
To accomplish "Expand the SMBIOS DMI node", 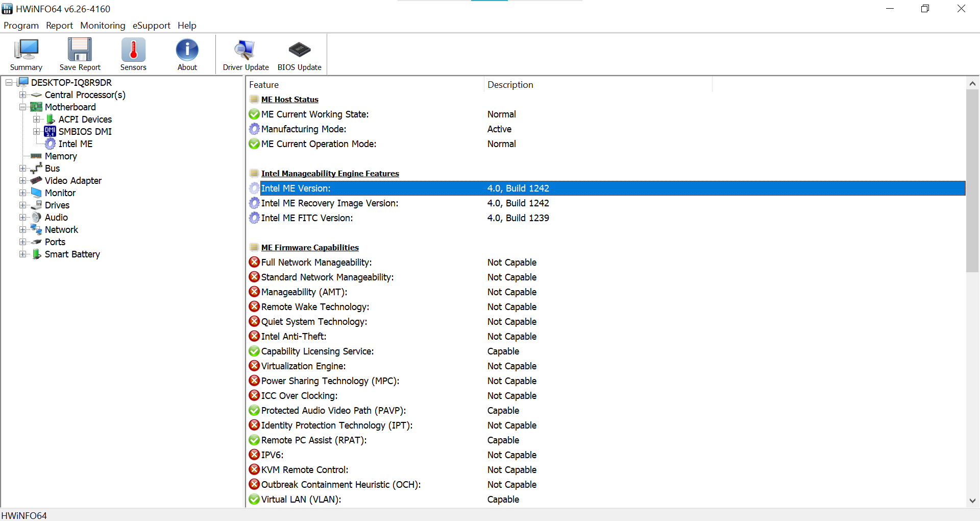I will (x=37, y=131).
